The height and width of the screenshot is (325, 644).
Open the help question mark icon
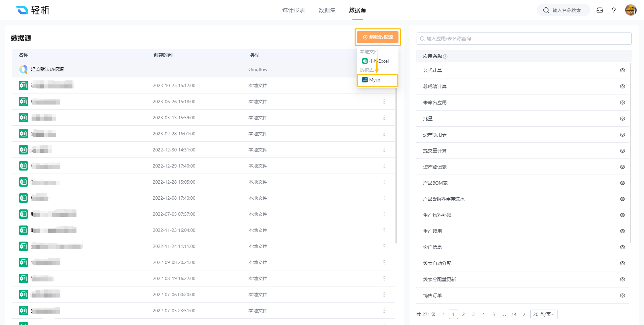[614, 10]
